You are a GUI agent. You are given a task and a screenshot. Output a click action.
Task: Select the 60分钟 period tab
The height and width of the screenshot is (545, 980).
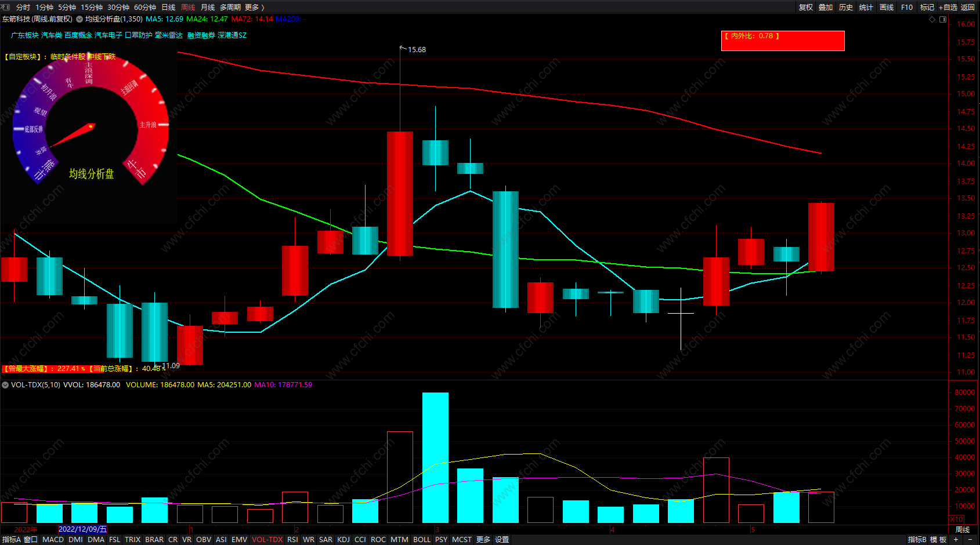pyautogui.click(x=145, y=7)
